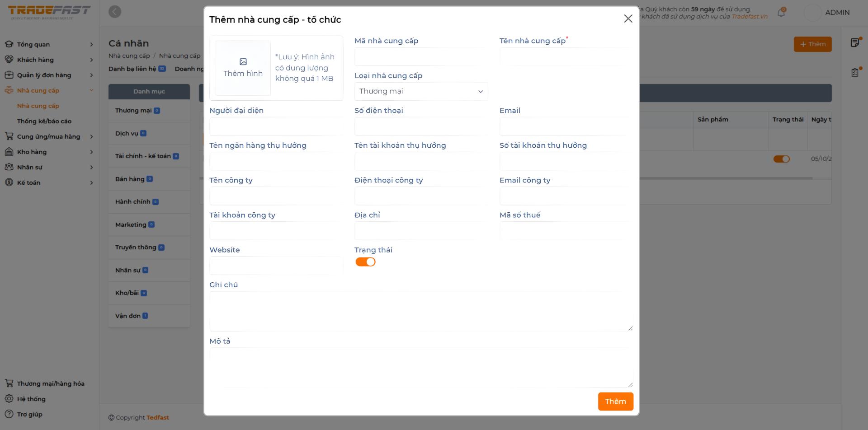The width and height of the screenshot is (868, 430).
Task: Click the image upload icon in Thêm hình
Action: click(243, 62)
